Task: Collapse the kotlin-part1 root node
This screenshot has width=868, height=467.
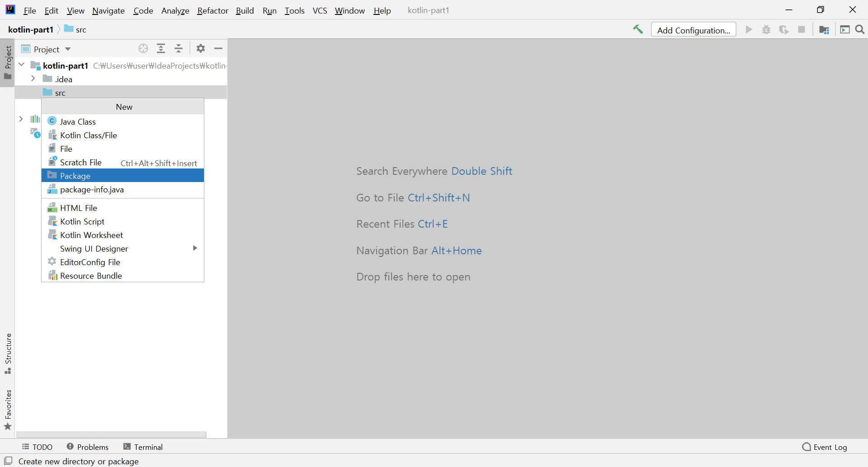Action: tap(21, 65)
